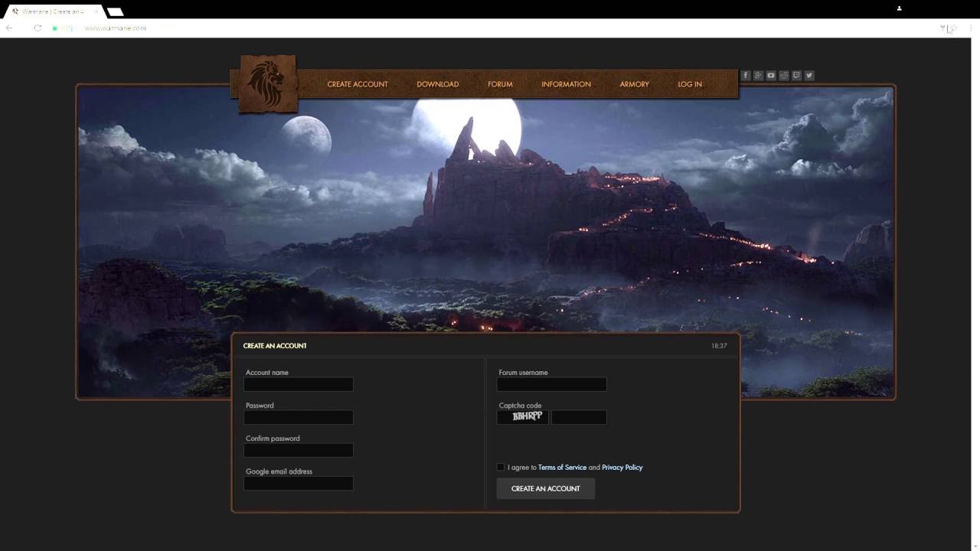This screenshot has height=551, width=980.
Task: Focus the Forum username field
Action: pyautogui.click(x=552, y=384)
